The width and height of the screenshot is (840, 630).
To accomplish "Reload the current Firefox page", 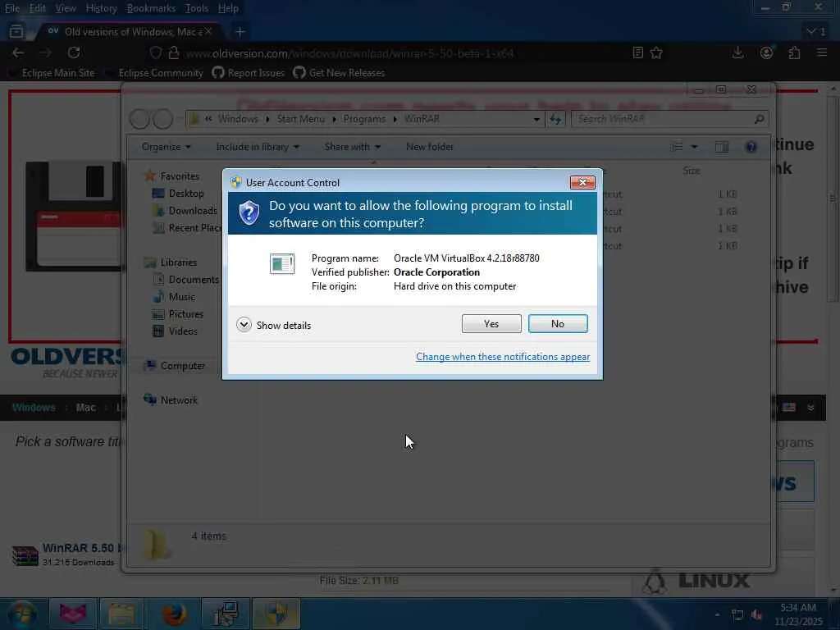I will 74,52.
